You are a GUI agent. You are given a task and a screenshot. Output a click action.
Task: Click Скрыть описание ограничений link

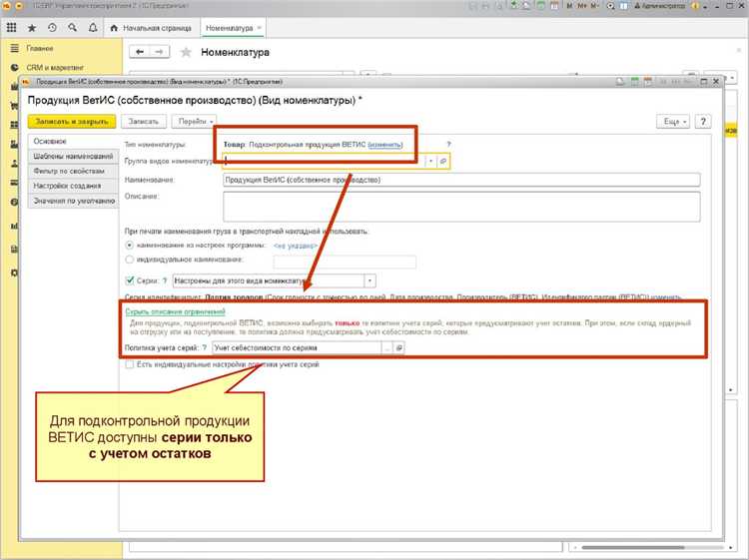pyautogui.click(x=175, y=311)
